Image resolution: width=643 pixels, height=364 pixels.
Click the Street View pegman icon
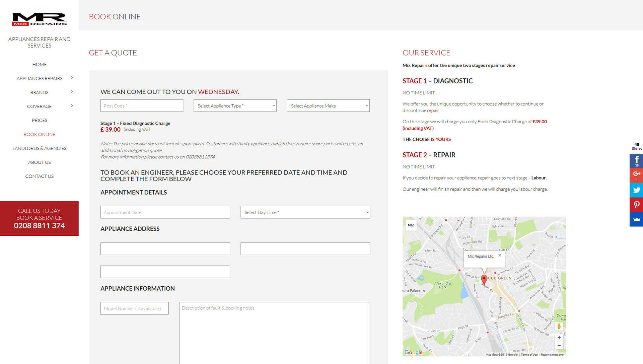559,326
